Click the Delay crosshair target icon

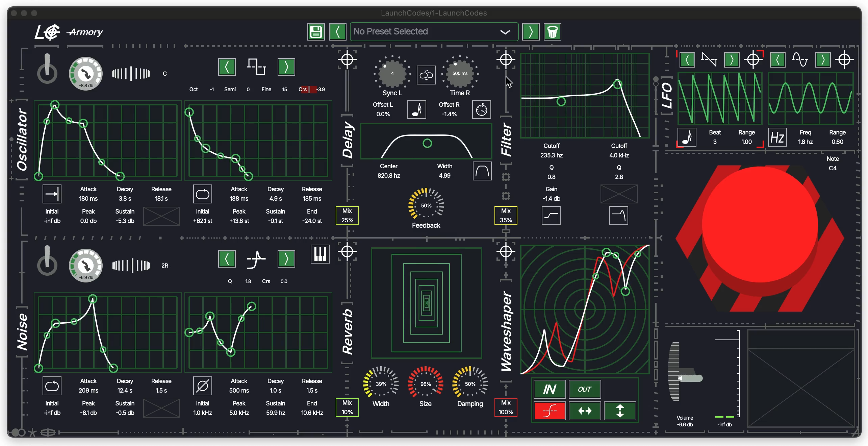[347, 60]
